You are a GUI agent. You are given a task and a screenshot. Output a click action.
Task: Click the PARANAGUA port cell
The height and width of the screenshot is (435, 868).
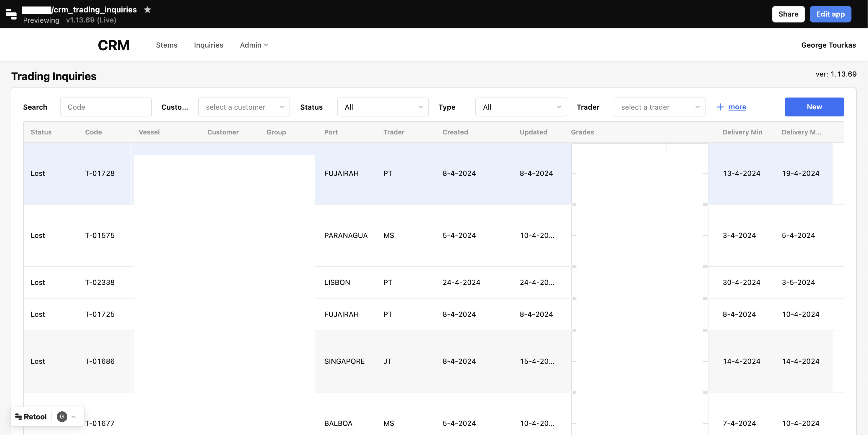coord(346,236)
